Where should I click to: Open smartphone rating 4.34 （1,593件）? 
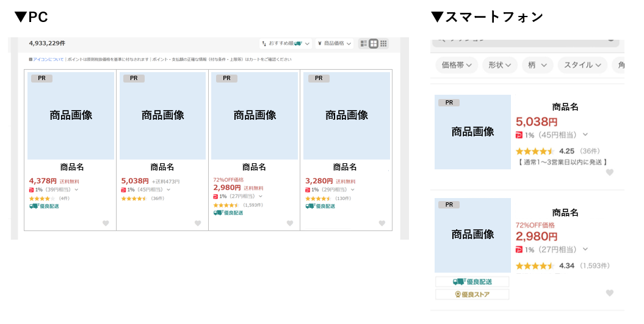tap(562, 265)
